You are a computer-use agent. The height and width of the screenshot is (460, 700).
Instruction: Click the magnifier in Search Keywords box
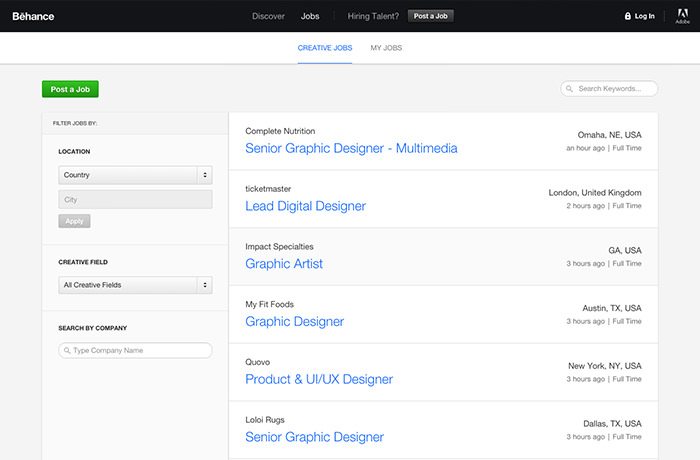(x=569, y=89)
